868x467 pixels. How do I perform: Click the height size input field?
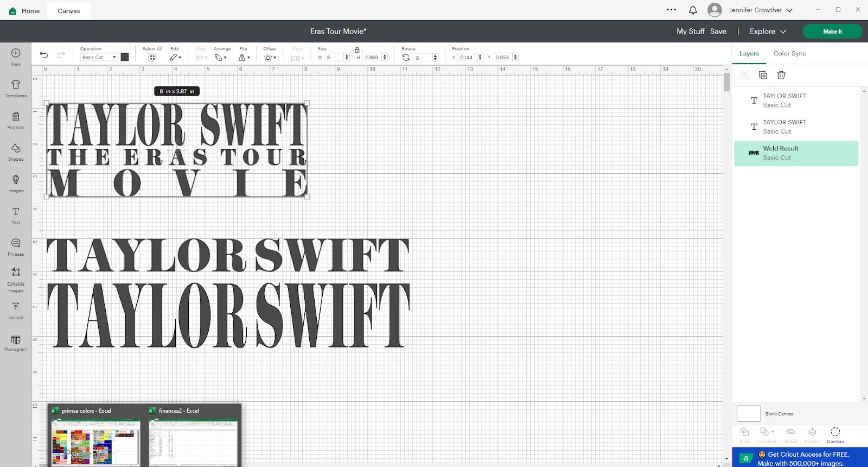point(372,57)
